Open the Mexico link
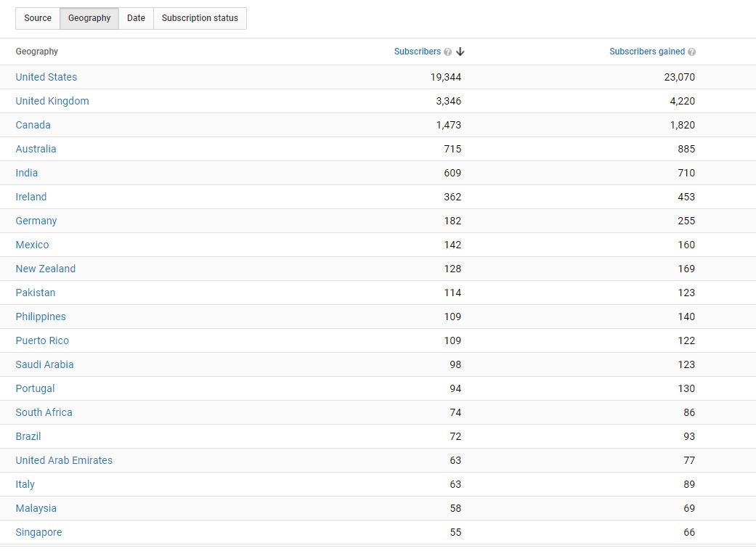Viewport: 756px width, 551px height. (x=32, y=245)
